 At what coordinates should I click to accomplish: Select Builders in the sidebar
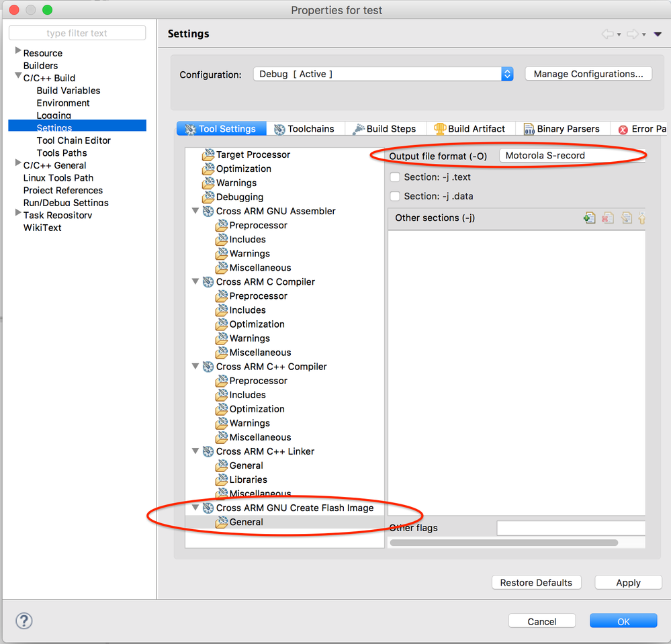click(41, 65)
